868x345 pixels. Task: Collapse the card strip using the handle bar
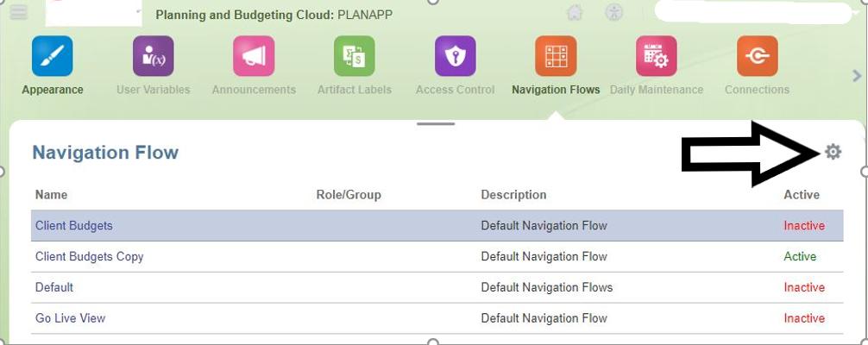(x=436, y=124)
